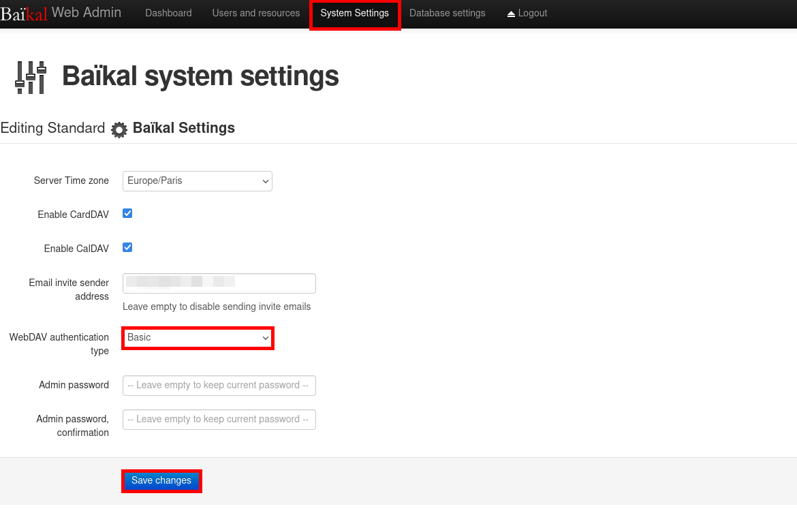Disable the Enable CardDAV checkbox
This screenshot has width=797, height=532.
pyautogui.click(x=127, y=213)
